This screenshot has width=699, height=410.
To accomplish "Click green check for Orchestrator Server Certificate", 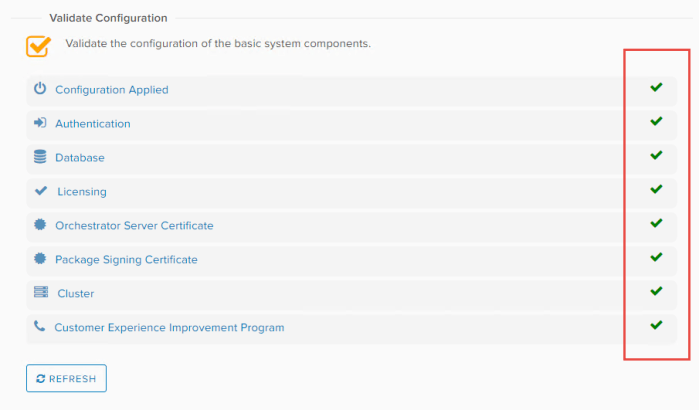I will pos(656,223).
